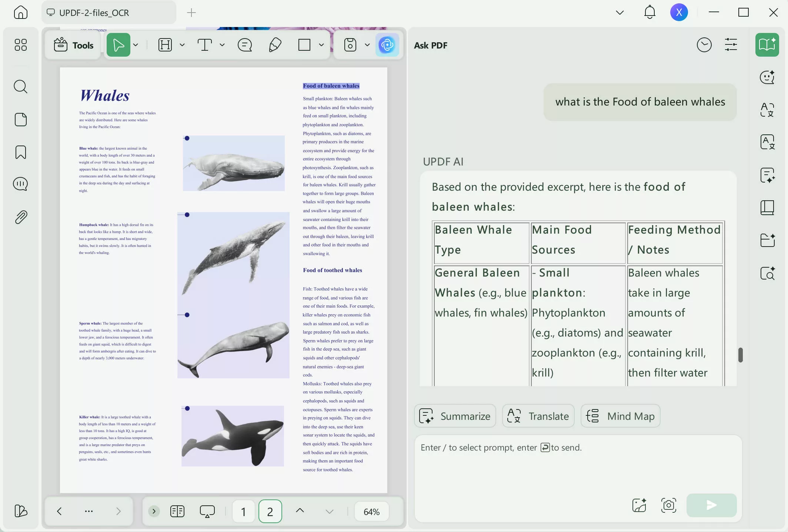The image size is (788, 532).
Task: Select the text editing tool
Action: (205, 45)
